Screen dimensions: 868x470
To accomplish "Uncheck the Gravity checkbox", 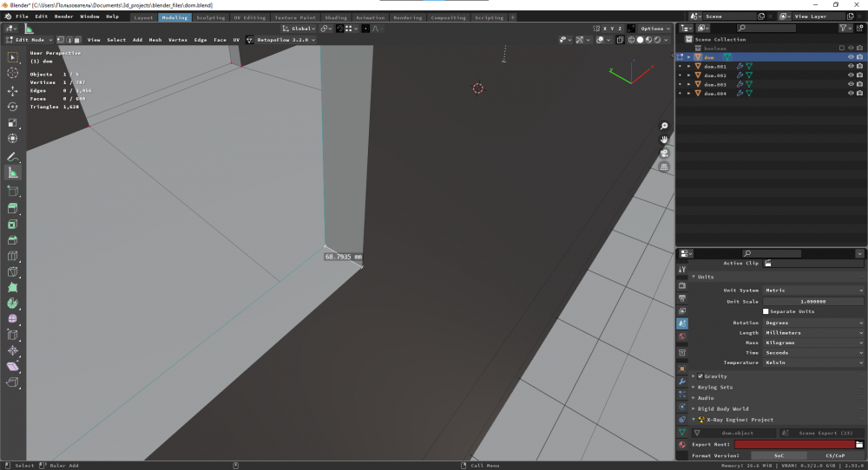I will (x=701, y=376).
